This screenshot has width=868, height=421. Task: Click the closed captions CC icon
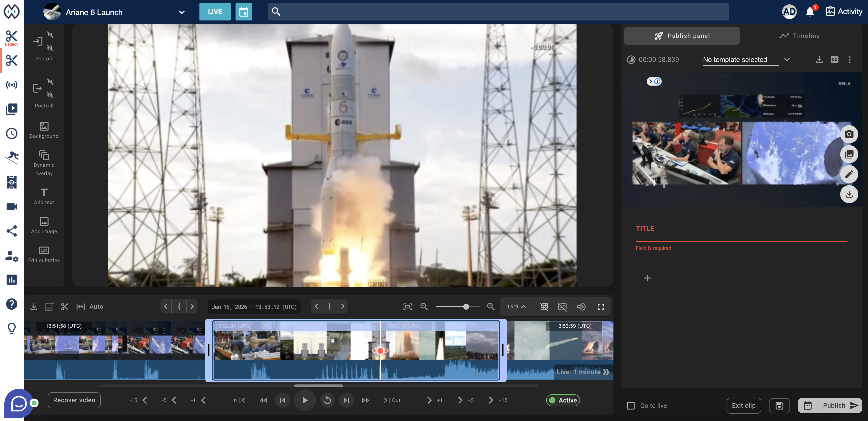click(x=834, y=60)
